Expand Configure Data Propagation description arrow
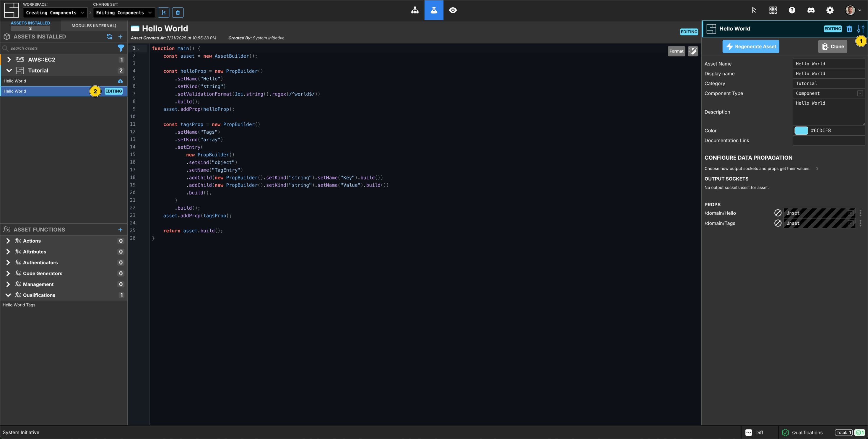 point(817,169)
